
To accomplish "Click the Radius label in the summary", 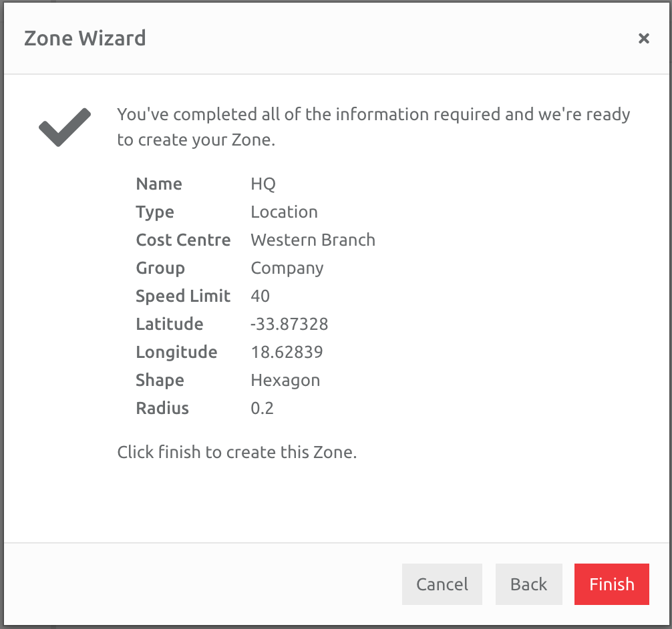I will point(162,408).
